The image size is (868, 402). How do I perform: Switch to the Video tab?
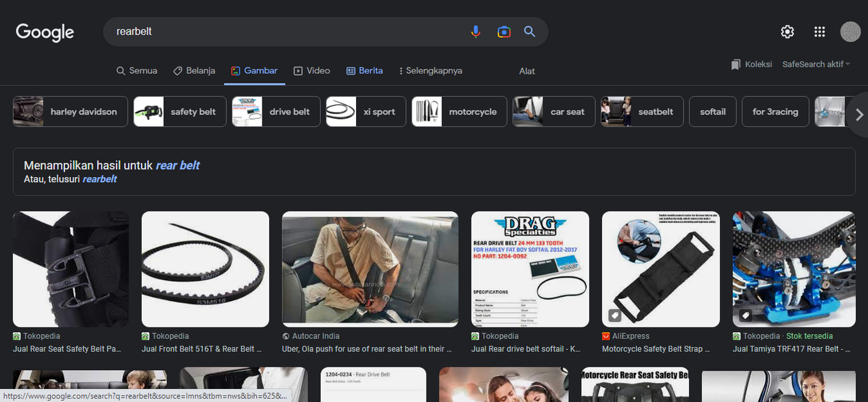click(311, 71)
